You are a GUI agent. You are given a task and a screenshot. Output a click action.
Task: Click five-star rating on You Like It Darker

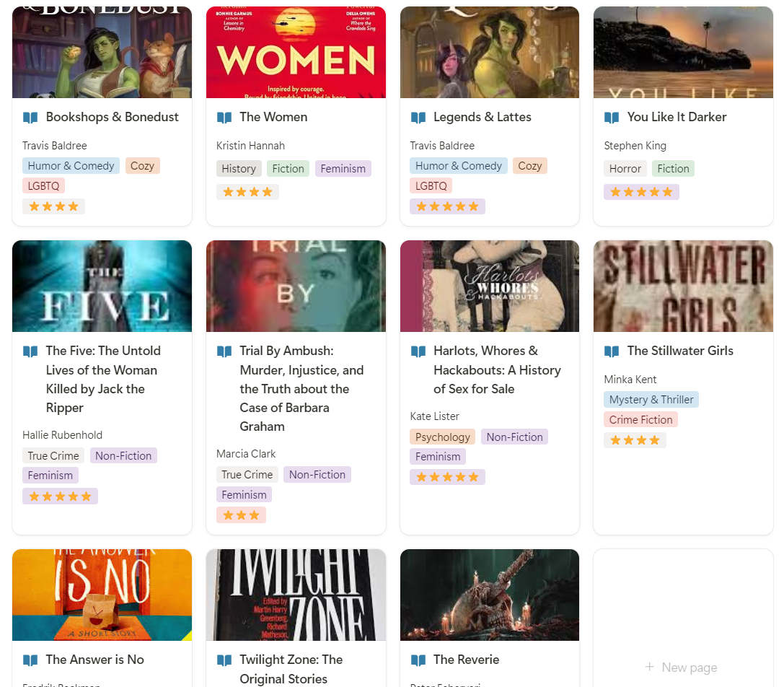tap(641, 192)
